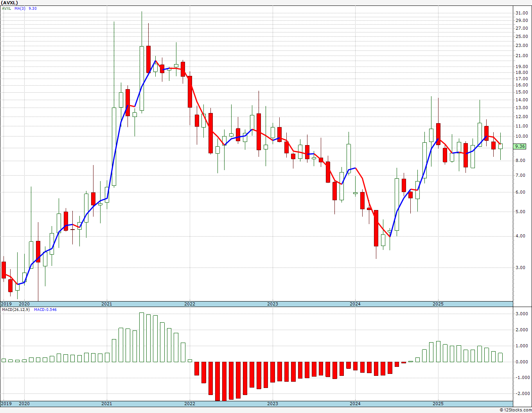Click the 6.00 price axis label
This screenshot has height=413, width=532.
click(521, 192)
